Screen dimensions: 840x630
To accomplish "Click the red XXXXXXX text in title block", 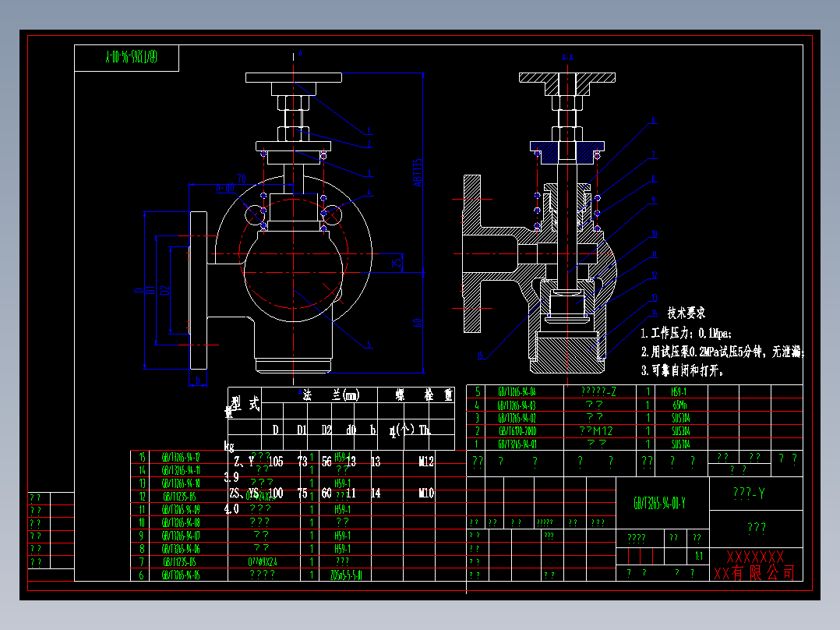I will coord(755,557).
